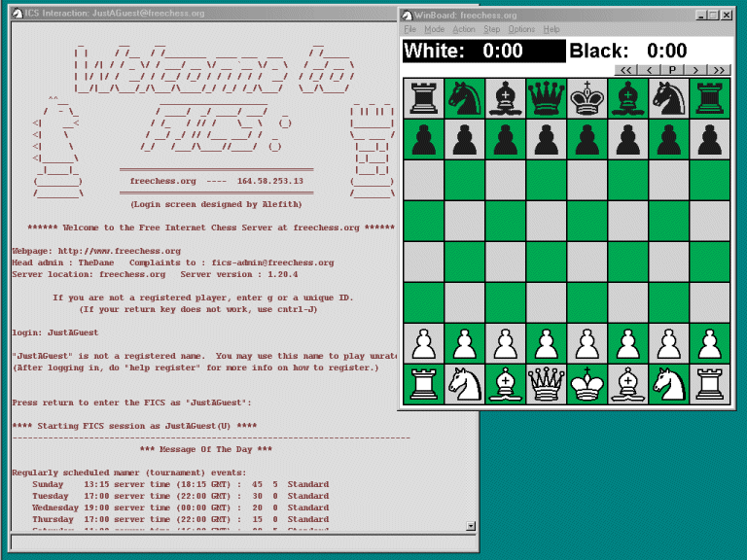747x560 pixels.
Task: Select the white pawn on e2
Action: point(587,343)
